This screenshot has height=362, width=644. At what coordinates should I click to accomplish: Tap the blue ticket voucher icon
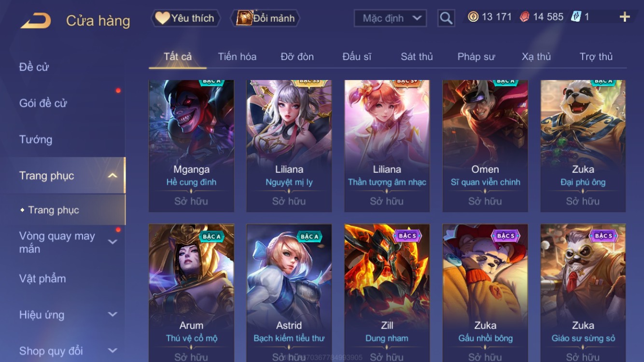(x=576, y=17)
